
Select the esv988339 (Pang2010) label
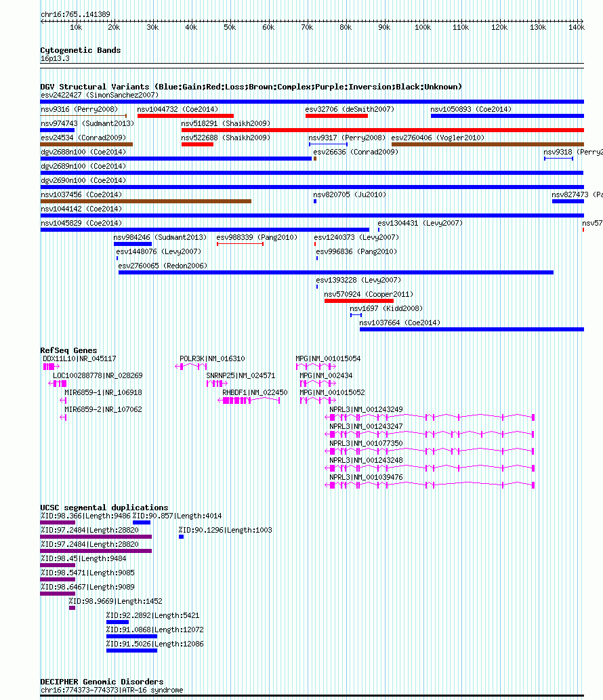tap(257, 238)
